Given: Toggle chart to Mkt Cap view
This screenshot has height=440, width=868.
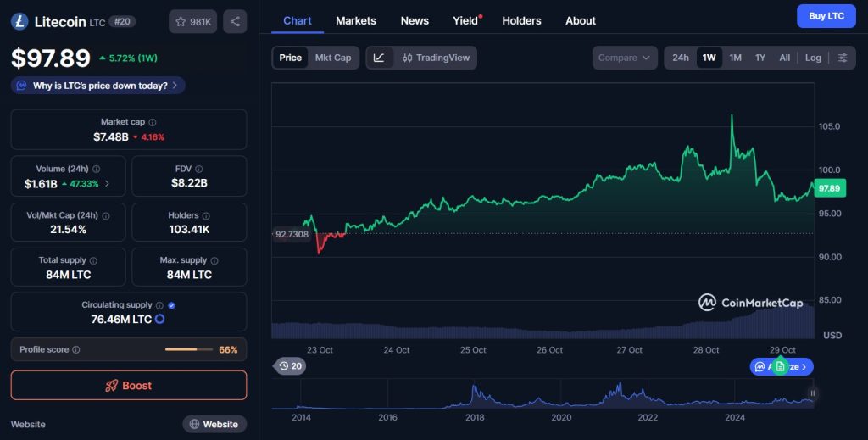Looking at the screenshot, I should [x=332, y=58].
